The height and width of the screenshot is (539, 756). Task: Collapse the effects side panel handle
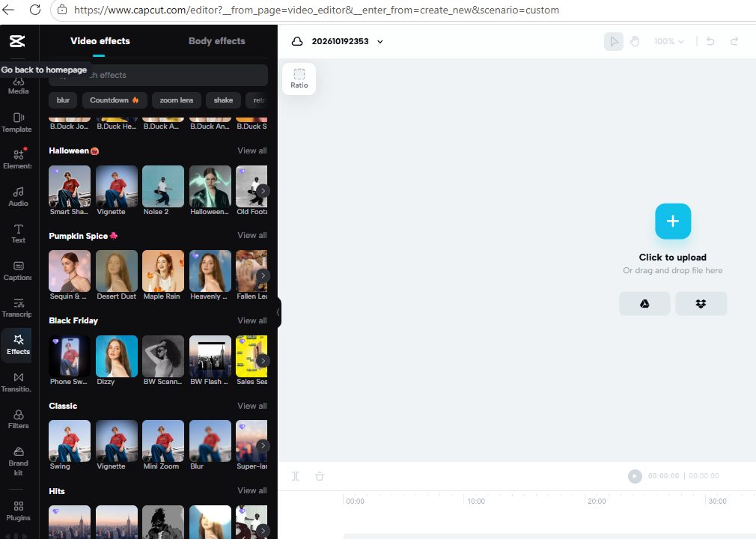pyautogui.click(x=278, y=312)
